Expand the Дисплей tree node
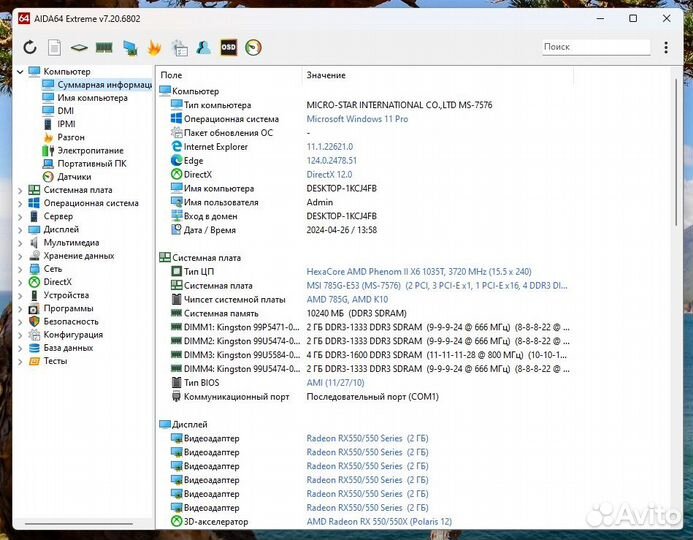 pyautogui.click(x=20, y=230)
